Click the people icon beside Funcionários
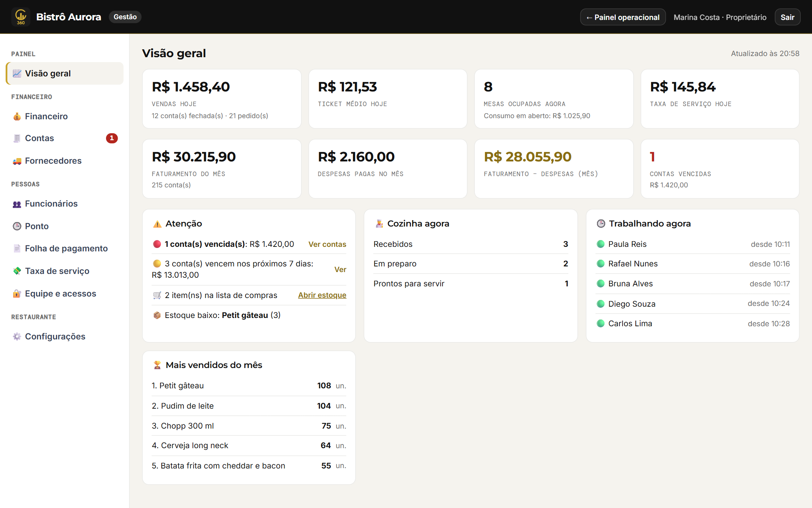This screenshot has height=508, width=812. tap(17, 204)
